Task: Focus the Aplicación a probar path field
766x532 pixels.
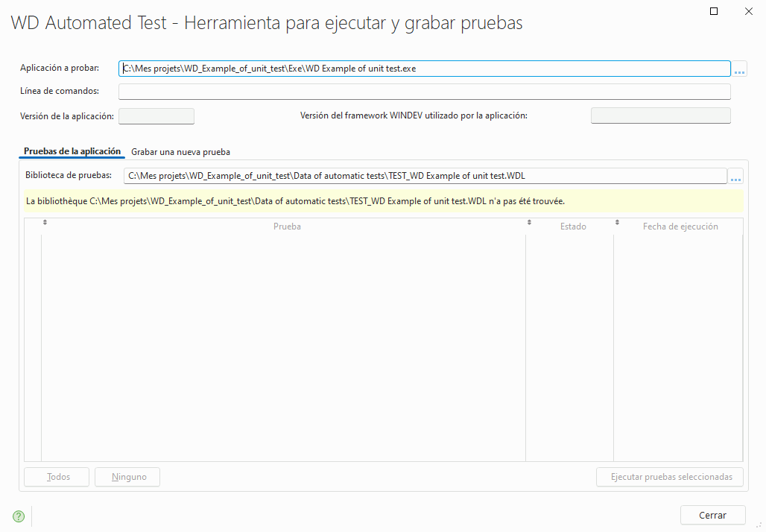Action: point(425,69)
